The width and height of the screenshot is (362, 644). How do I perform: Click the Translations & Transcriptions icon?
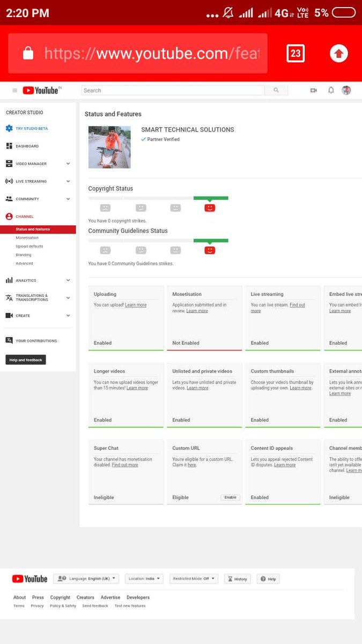9,298
